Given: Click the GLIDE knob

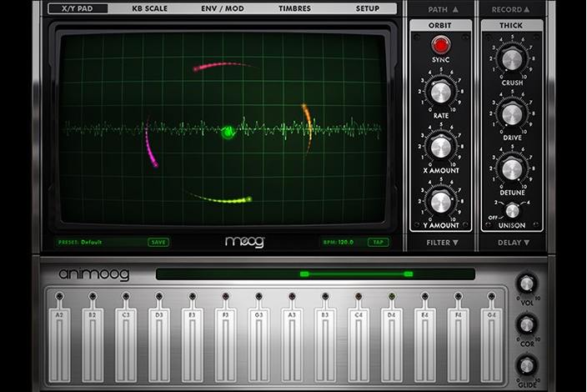Looking at the screenshot, I should point(527,366).
